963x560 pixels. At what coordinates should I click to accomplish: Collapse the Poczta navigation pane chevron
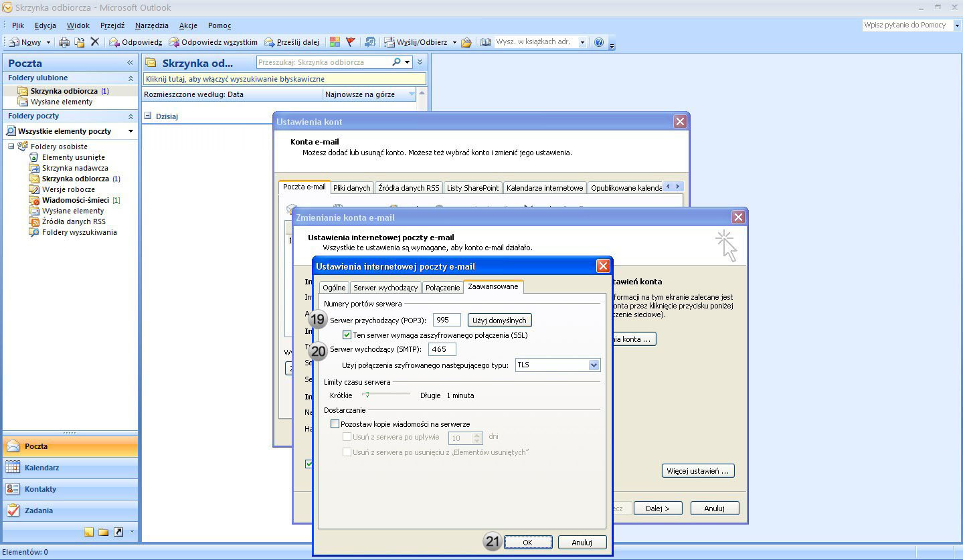130,63
